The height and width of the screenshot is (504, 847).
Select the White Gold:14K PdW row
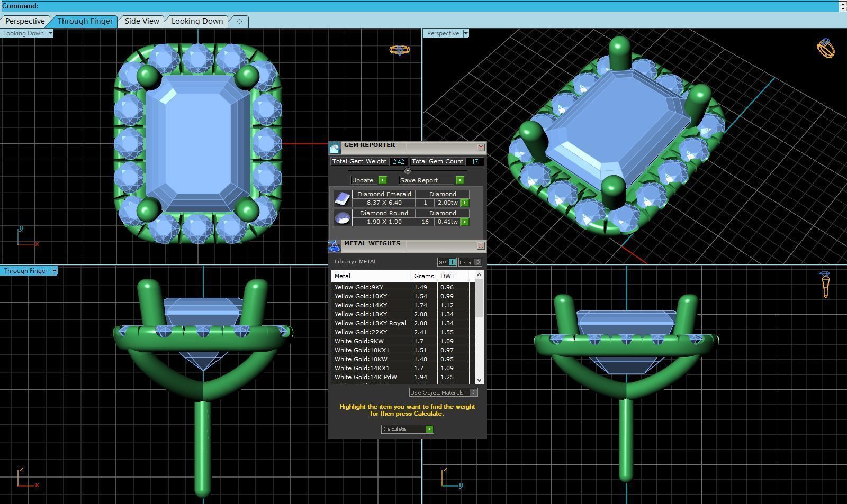403,377
